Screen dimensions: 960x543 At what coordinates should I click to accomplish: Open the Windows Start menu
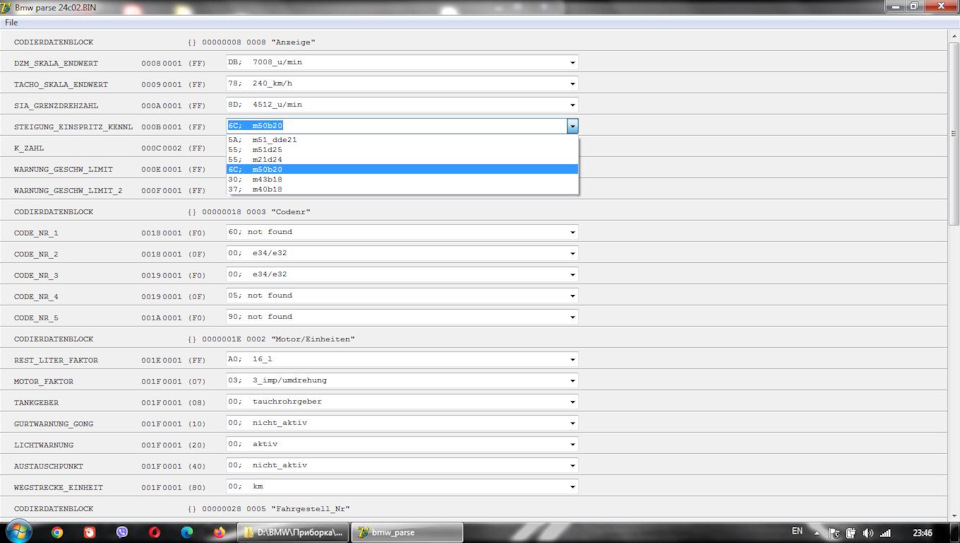pyautogui.click(x=18, y=531)
